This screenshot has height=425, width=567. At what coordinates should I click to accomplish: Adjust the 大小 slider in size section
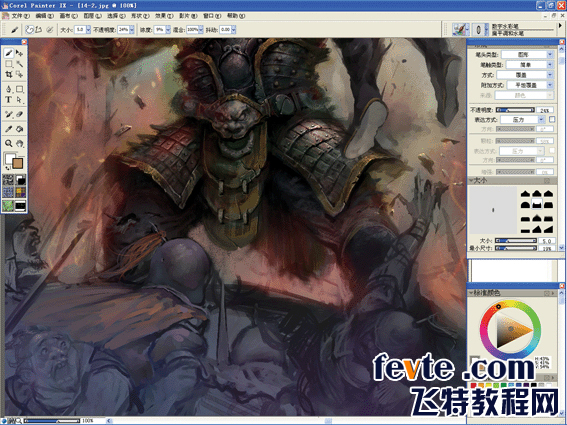tap(516, 241)
